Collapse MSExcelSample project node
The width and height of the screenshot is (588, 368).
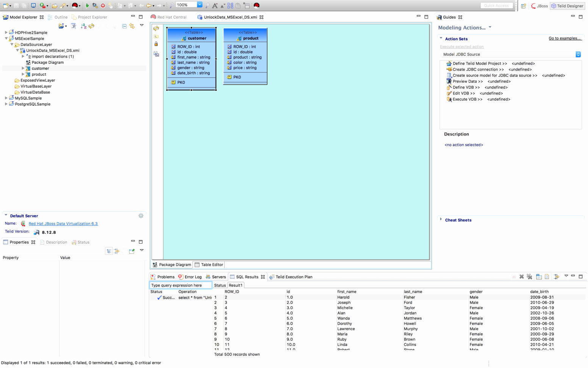6,39
